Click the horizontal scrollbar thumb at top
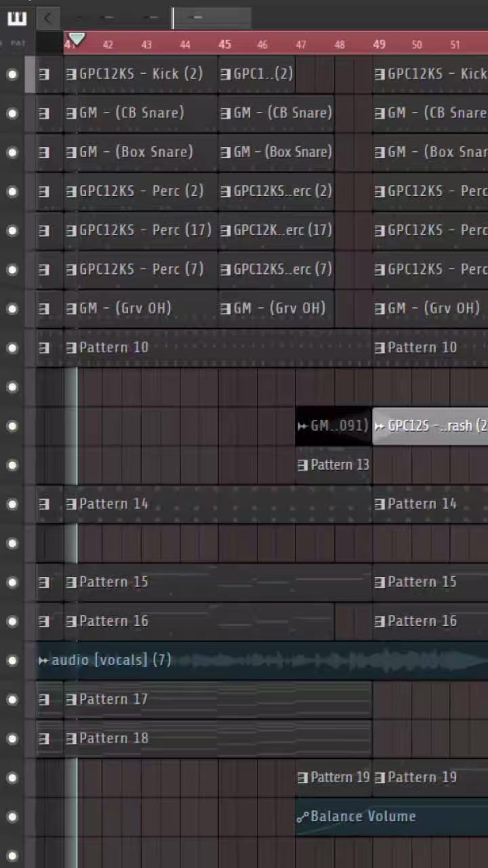Image resolution: width=488 pixels, height=868 pixels. point(211,18)
